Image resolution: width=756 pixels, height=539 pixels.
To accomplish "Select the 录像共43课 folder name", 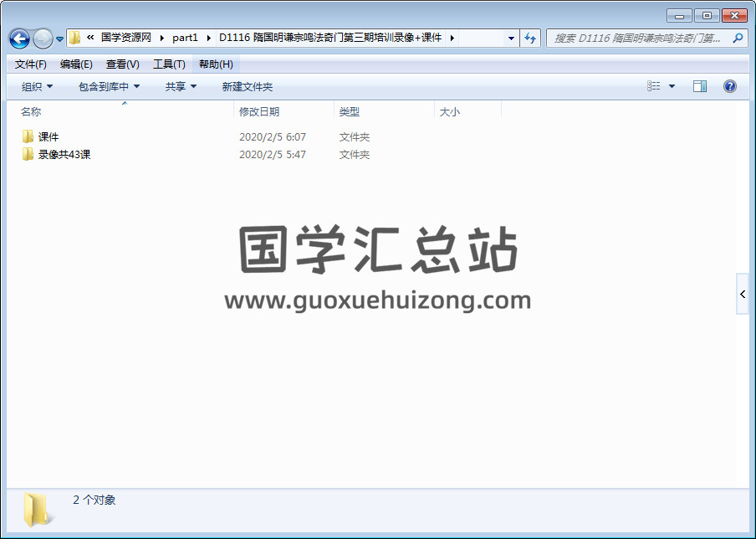I will point(64,155).
